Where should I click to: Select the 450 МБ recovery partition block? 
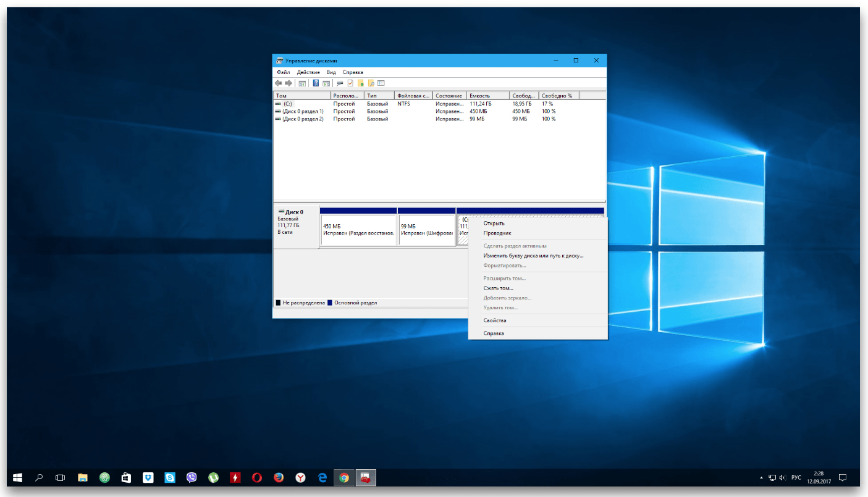pos(358,230)
